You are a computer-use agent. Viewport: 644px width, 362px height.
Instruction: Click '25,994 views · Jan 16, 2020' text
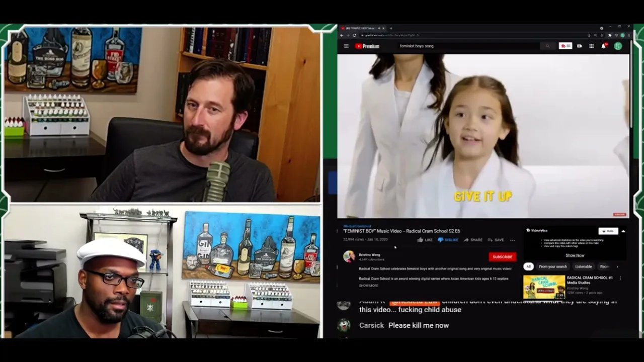pyautogui.click(x=365, y=240)
